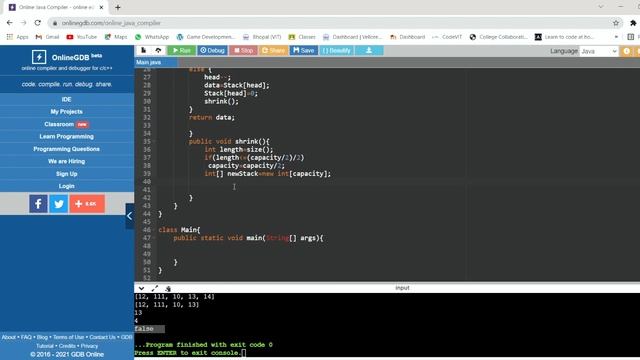Image resolution: width=640 pixels, height=360 pixels.
Task: Share on Facebook icon
Action: point(38,204)
